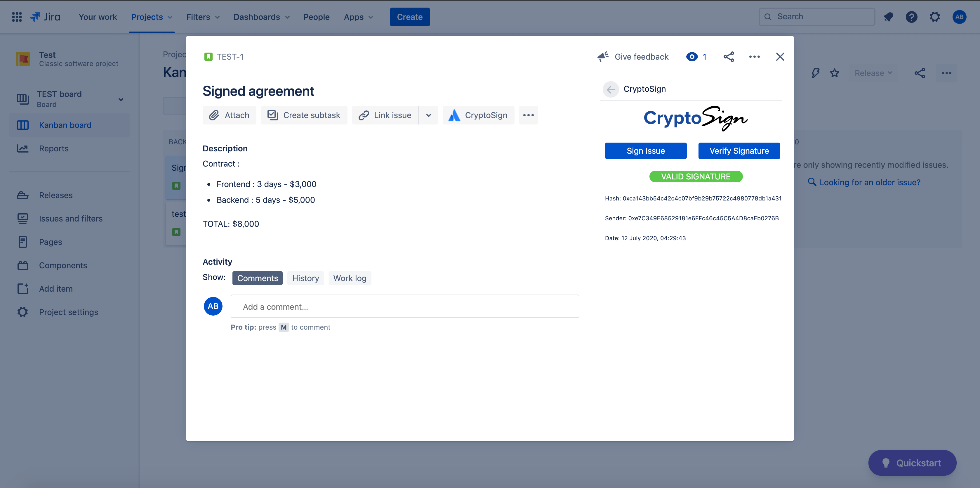
Task: Click the Add a comment field
Action: [x=404, y=307]
